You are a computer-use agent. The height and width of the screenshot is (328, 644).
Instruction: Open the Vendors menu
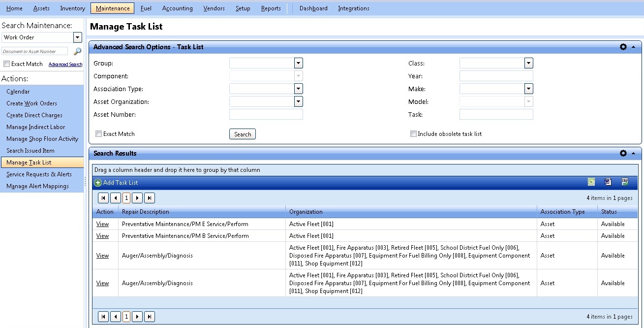[x=214, y=8]
